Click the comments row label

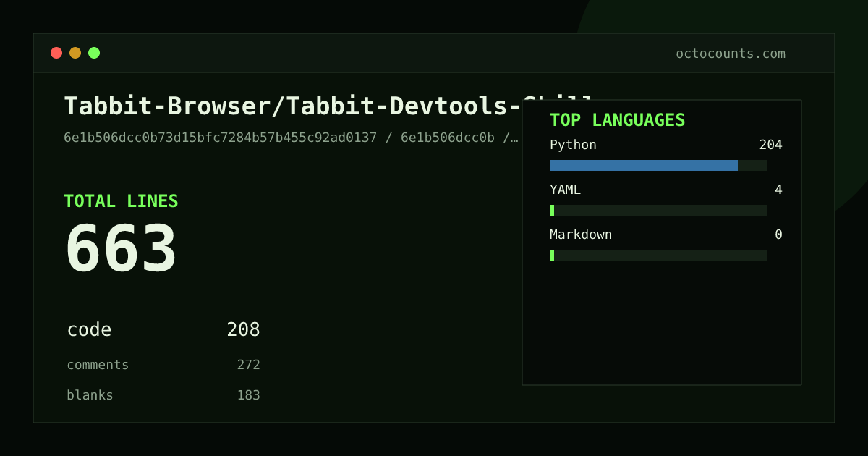coord(98,365)
